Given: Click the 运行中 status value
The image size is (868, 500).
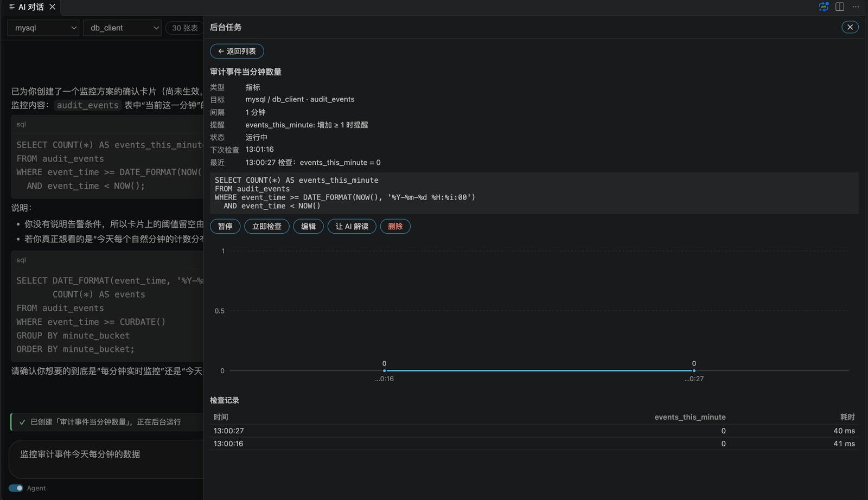Looking at the screenshot, I should (x=256, y=137).
